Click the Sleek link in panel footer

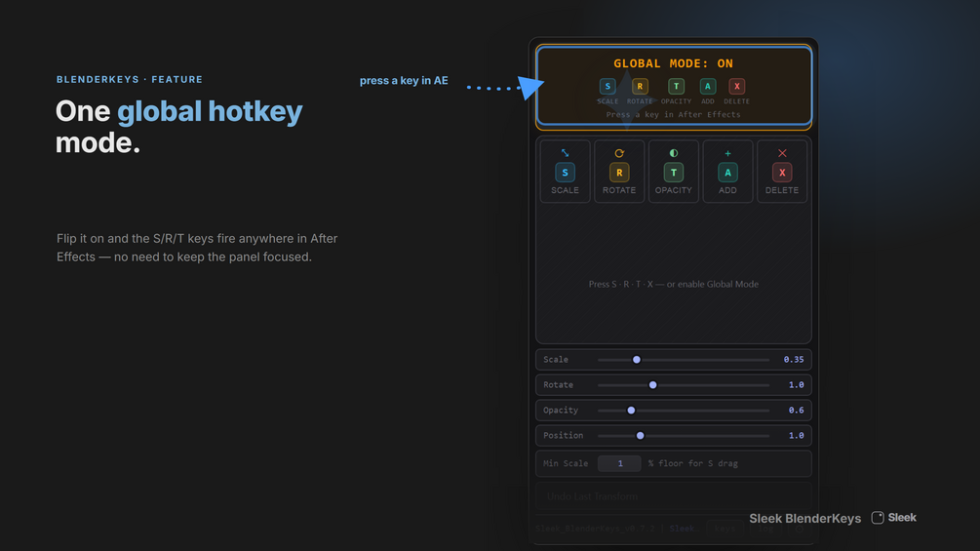[682, 529]
